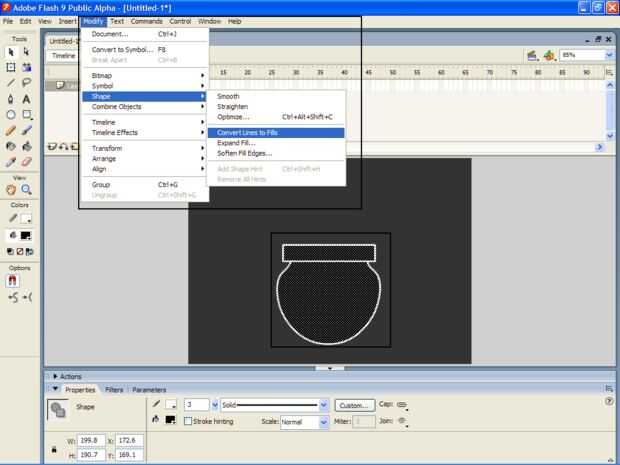This screenshot has width=620, height=465.
Task: Enable the Stroke hinting checkbox
Action: coord(186,422)
